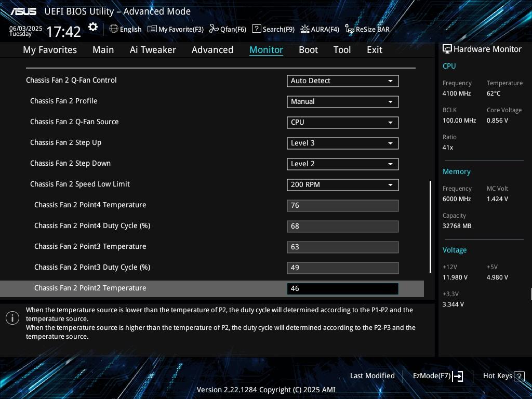532x399 pixels.
Task: Click the CPU section heading
Action: pyautogui.click(x=449, y=66)
